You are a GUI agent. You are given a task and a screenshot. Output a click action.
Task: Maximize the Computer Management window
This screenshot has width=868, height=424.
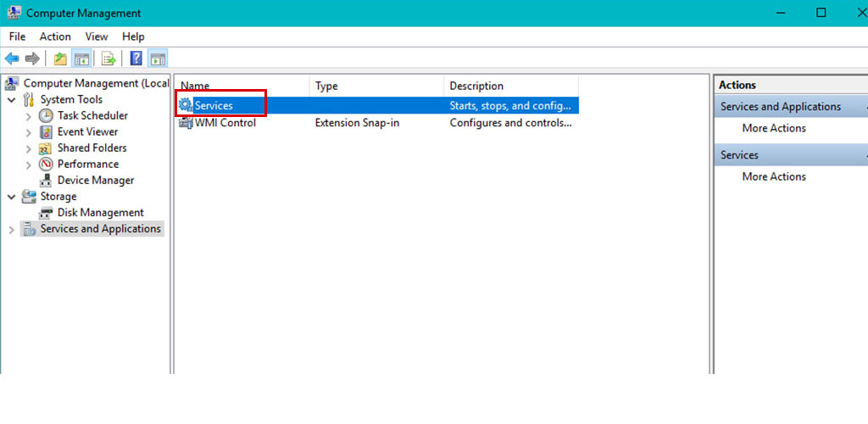pyautogui.click(x=821, y=13)
